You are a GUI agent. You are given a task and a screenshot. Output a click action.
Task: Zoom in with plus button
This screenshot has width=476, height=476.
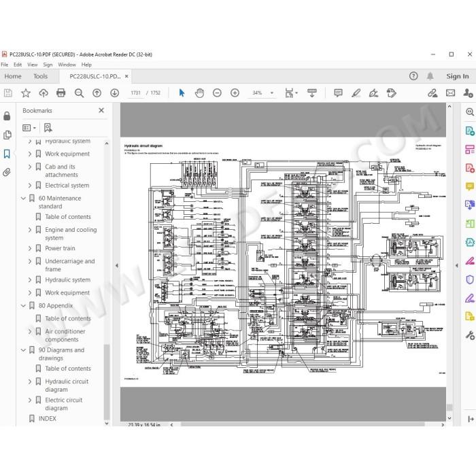[x=235, y=93]
